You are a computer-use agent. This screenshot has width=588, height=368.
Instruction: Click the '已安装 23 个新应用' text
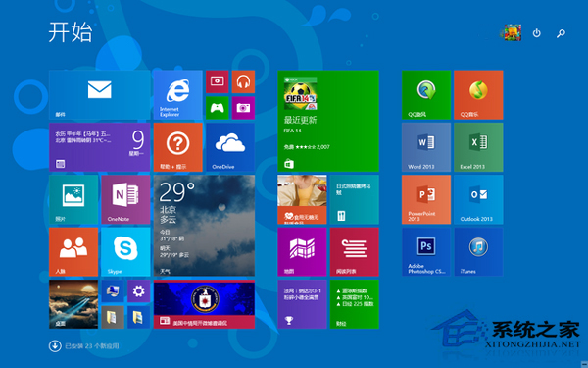point(92,346)
